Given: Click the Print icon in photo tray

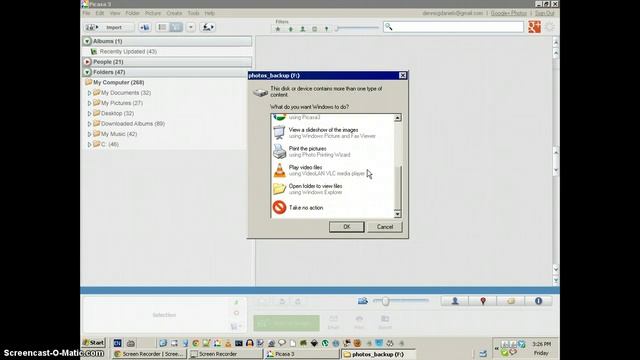Looking at the screenshot, I should tap(359, 322).
